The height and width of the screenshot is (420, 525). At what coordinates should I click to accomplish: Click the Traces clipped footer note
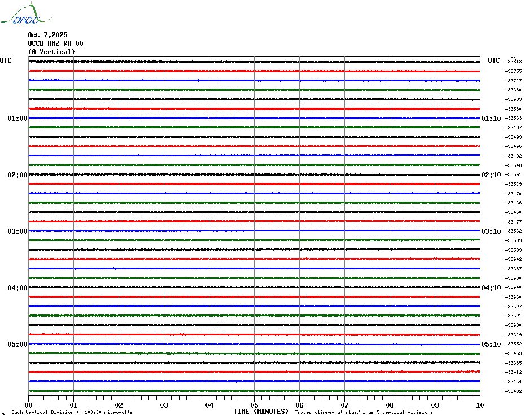pyautogui.click(x=364, y=413)
